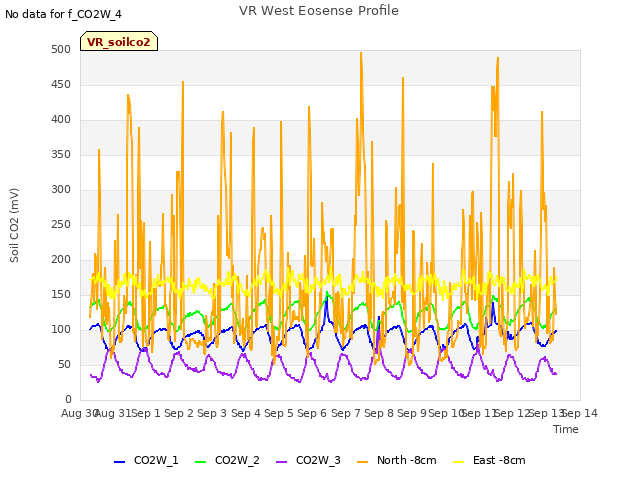This screenshot has height=480, width=640.
Task: Click the orange North -8cm legend swatch
Action: 362,462
